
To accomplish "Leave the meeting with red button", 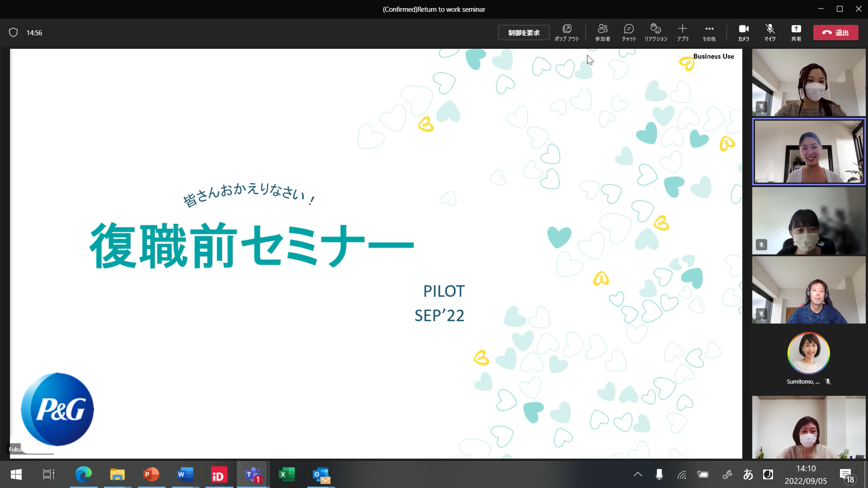I will click(x=836, y=33).
